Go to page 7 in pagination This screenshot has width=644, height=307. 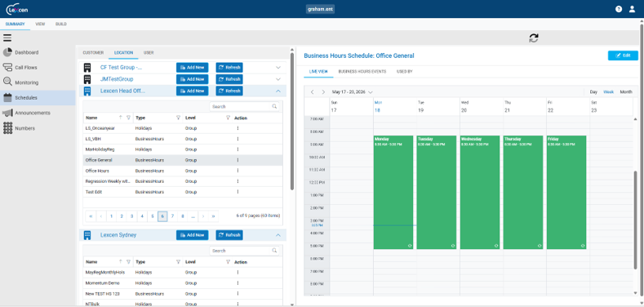[x=172, y=216]
